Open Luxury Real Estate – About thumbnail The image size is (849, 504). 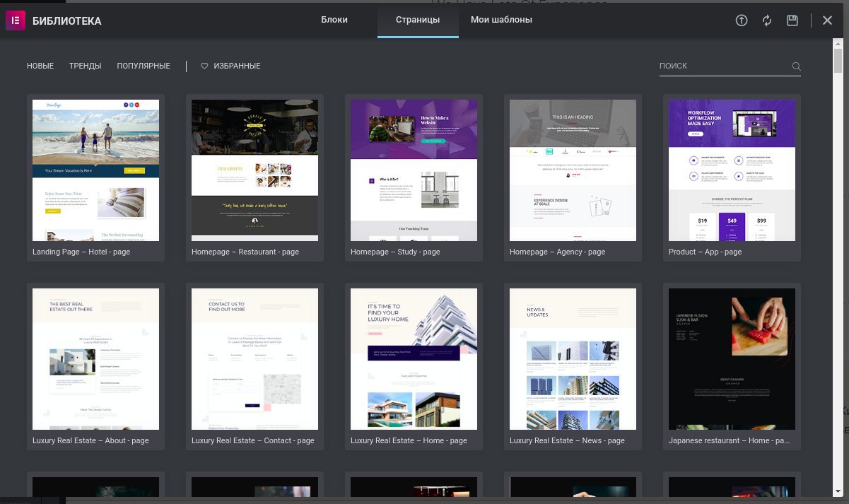point(95,359)
